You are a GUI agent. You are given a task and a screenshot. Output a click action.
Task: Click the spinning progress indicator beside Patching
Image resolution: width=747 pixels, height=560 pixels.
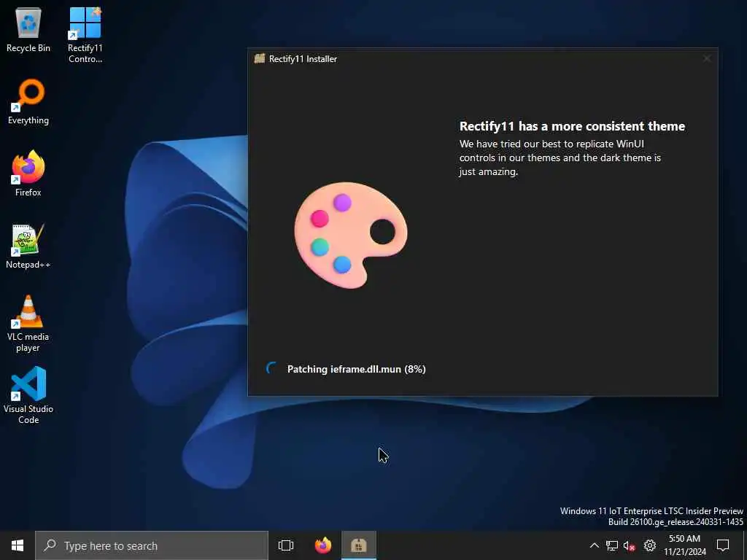point(271,368)
